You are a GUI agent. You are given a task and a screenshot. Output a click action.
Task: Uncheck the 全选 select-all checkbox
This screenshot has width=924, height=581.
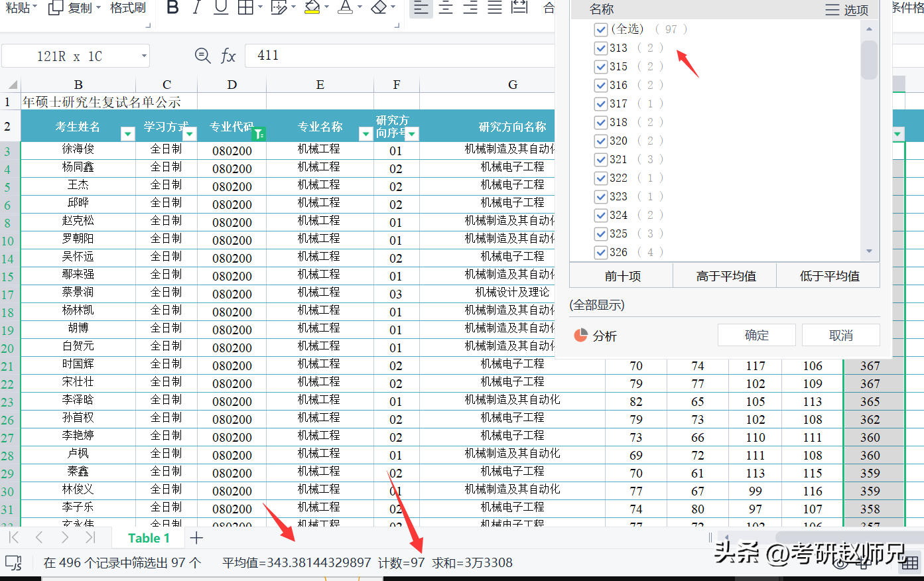601,29
